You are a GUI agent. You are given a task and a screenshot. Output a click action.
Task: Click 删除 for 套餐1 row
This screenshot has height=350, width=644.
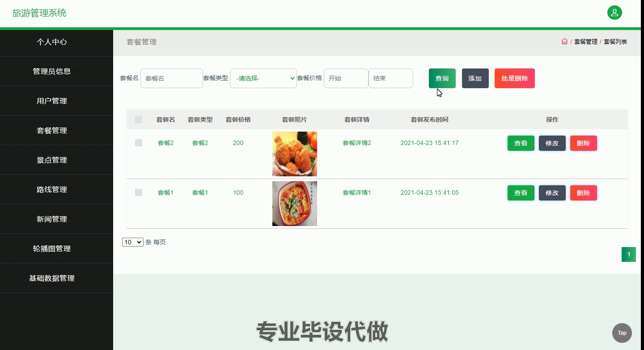(x=584, y=193)
